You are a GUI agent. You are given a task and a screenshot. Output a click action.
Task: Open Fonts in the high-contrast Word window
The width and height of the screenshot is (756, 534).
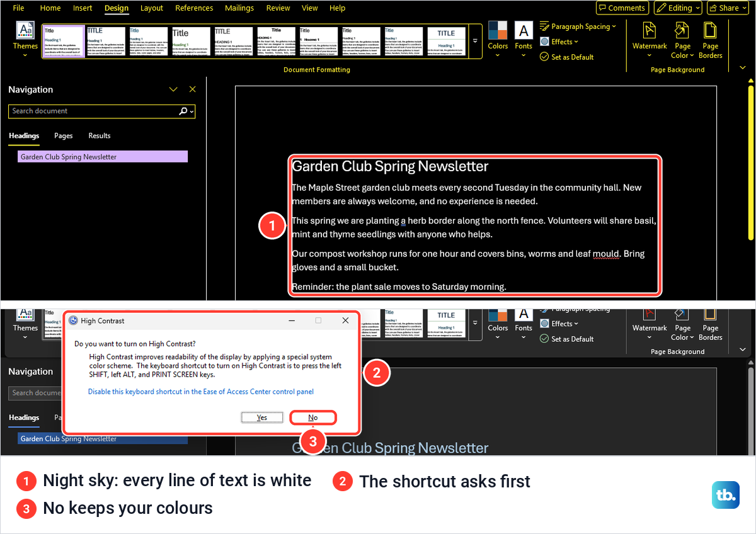click(524, 40)
